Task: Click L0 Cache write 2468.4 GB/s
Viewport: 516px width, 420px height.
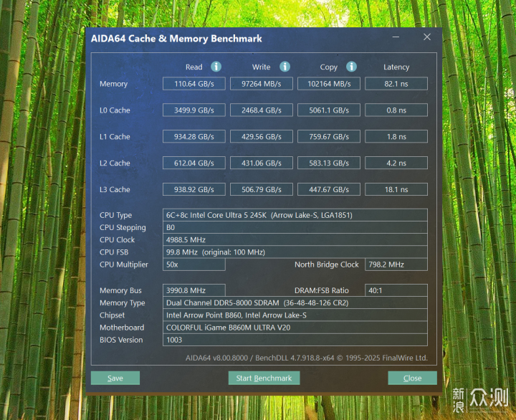Action: (x=262, y=110)
